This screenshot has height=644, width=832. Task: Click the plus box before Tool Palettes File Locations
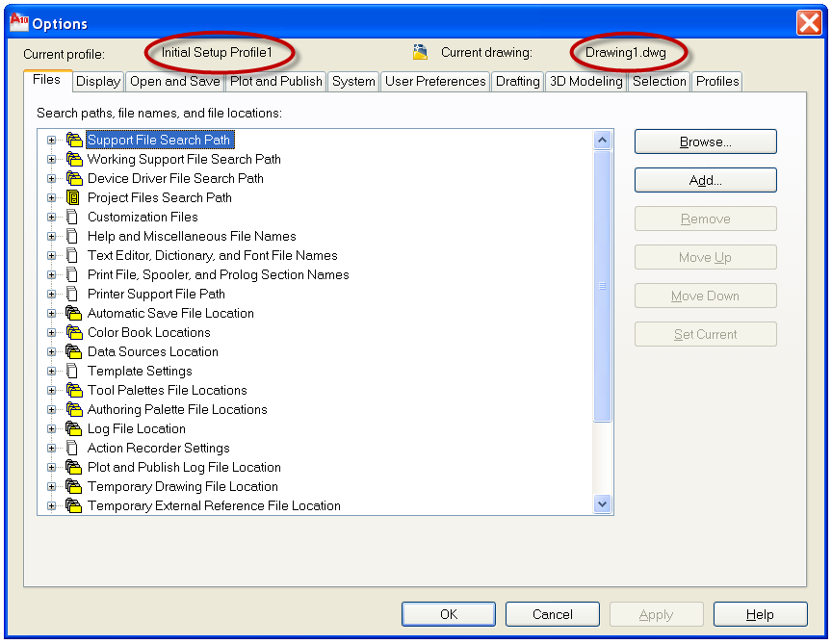point(51,391)
